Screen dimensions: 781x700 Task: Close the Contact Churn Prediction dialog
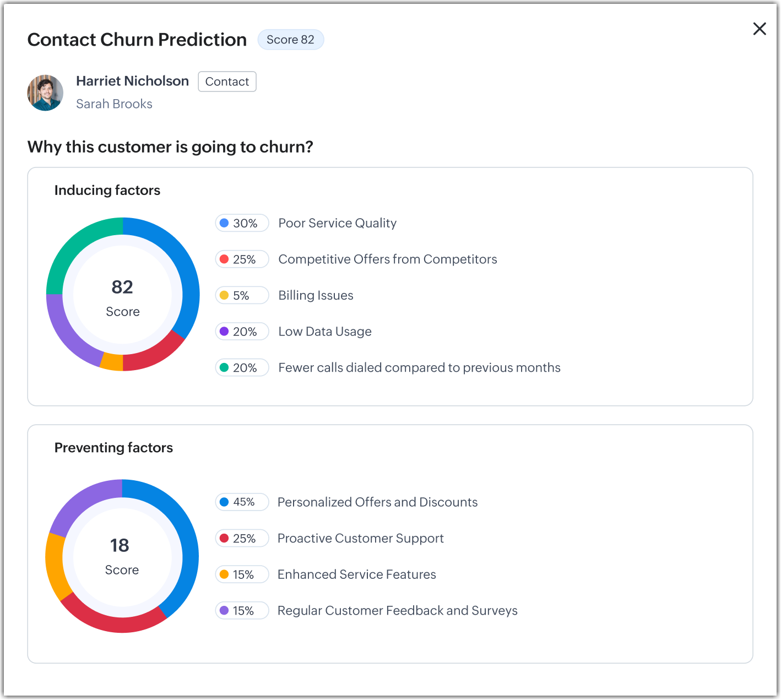coord(760,29)
